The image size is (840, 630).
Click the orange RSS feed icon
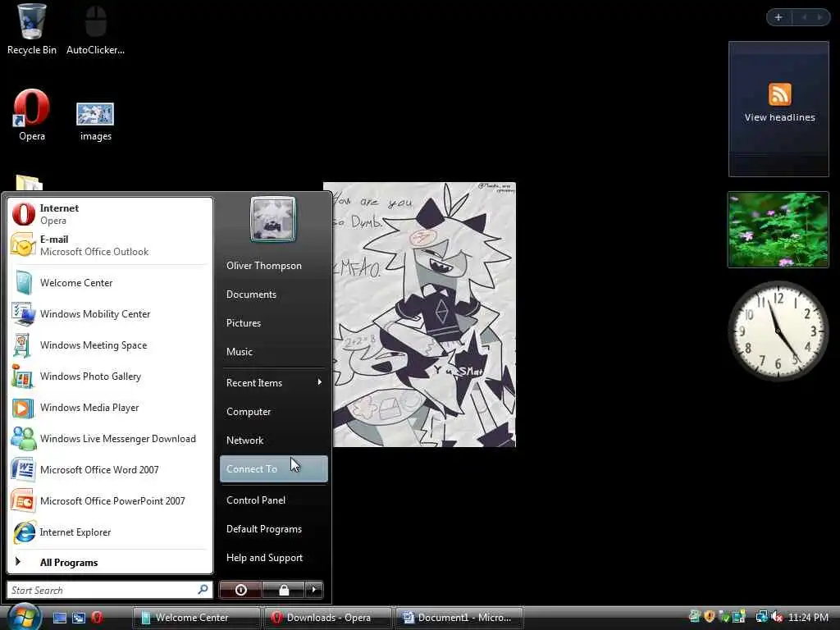(x=779, y=94)
